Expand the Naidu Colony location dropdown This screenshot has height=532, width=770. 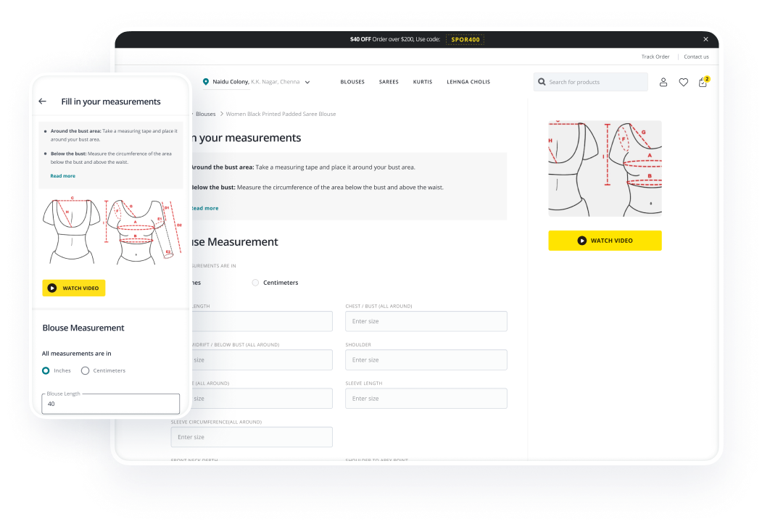(307, 83)
